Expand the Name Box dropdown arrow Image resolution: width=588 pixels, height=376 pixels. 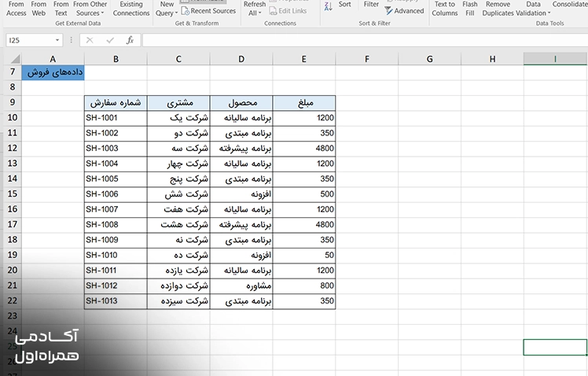coord(57,40)
